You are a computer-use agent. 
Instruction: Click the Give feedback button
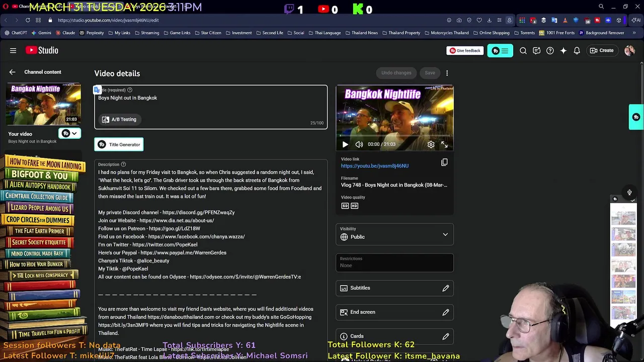point(465,51)
